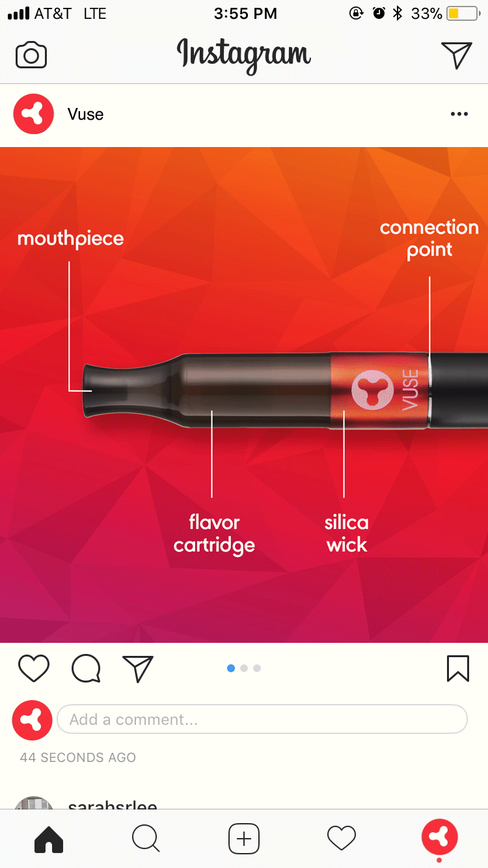
Task: Tap the Vuse username link
Action: click(86, 115)
